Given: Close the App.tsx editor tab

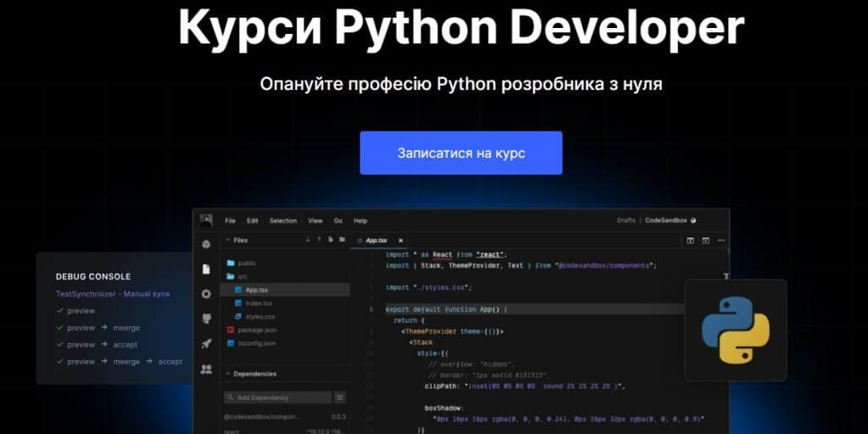Looking at the screenshot, I should 401,241.
